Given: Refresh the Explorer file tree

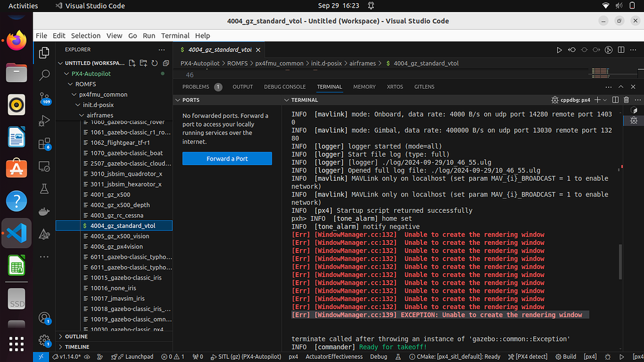Looking at the screenshot, I should pyautogui.click(x=155, y=63).
